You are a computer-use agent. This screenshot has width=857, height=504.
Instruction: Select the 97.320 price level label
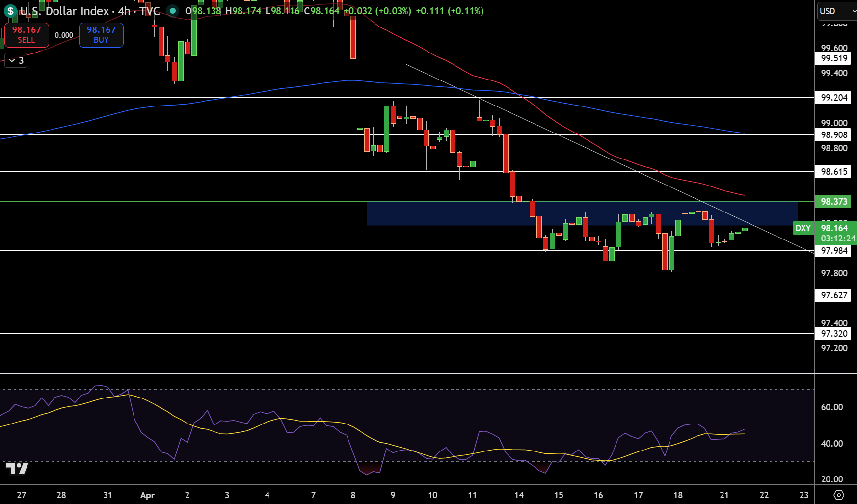pyautogui.click(x=834, y=334)
